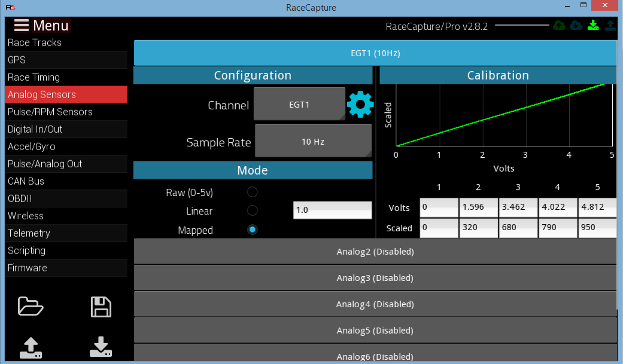Select Raw (0-5v) mode radio
The width and height of the screenshot is (623, 364).
[253, 192]
